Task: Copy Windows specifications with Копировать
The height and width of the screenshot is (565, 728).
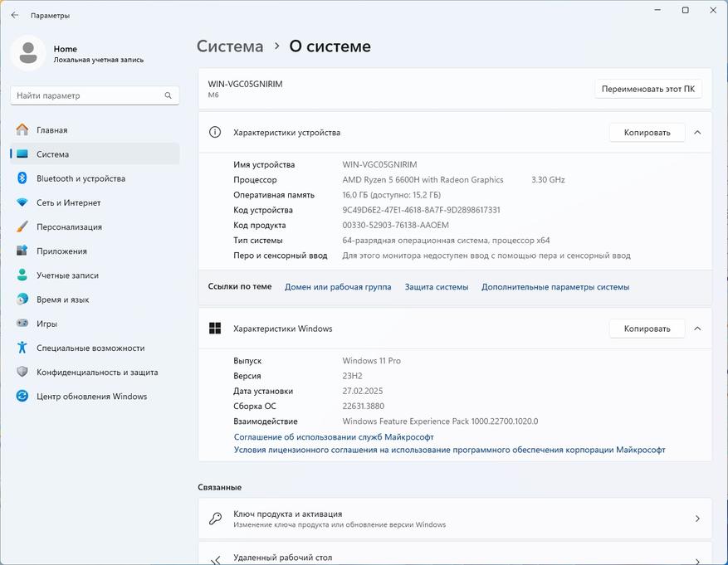Action: coord(647,329)
